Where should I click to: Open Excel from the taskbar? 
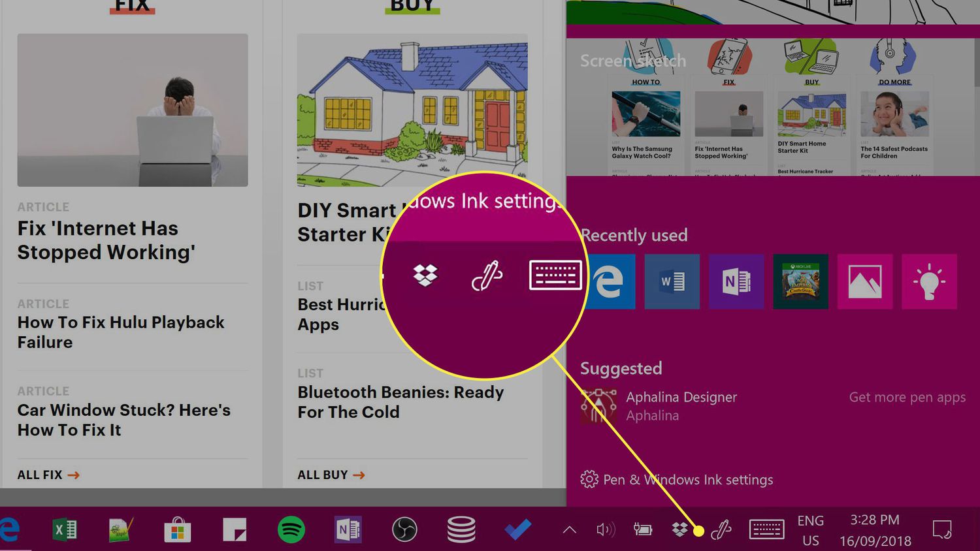coord(65,529)
